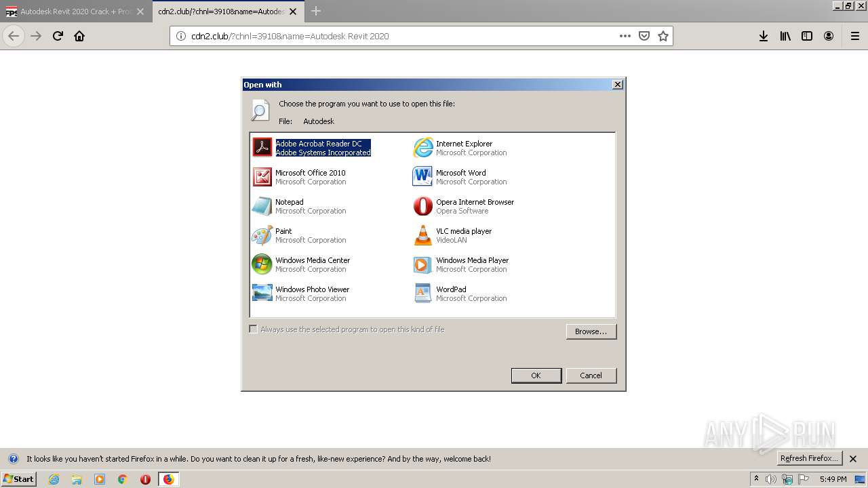Show site information icon in address bar
Image resolution: width=868 pixels, height=488 pixels.
coord(181,36)
